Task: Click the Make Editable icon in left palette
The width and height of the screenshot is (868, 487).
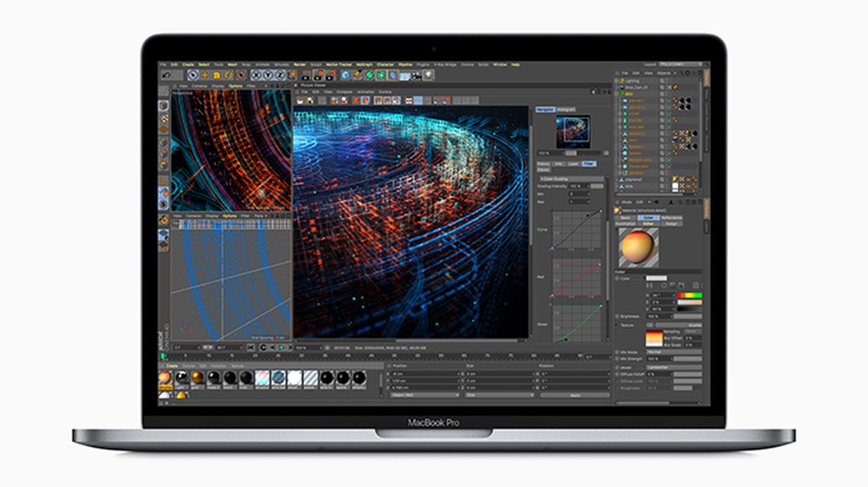Action: (x=163, y=105)
